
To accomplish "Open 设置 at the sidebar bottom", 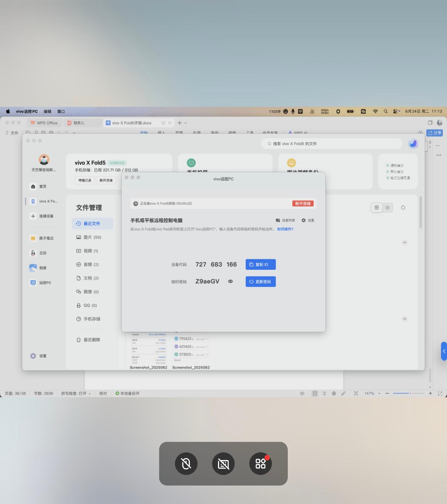I will pos(38,356).
